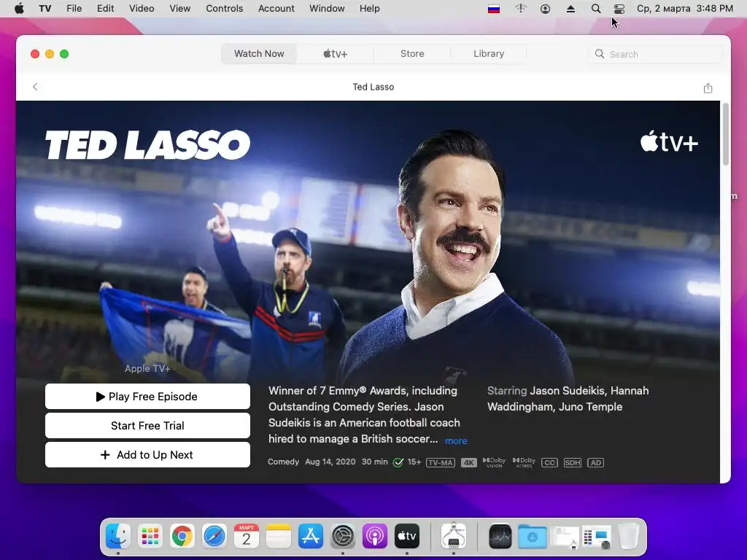Start Free Trial button
The height and width of the screenshot is (560, 747).
[147, 426]
